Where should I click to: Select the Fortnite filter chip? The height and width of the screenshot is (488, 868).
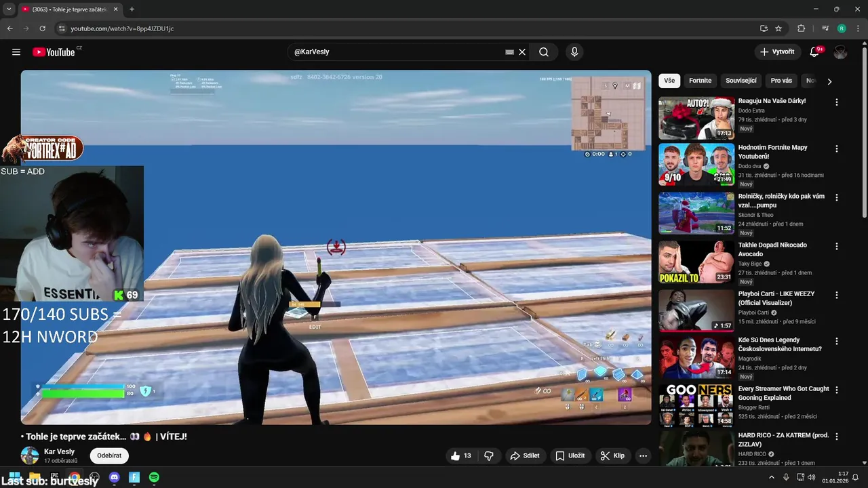tap(700, 81)
